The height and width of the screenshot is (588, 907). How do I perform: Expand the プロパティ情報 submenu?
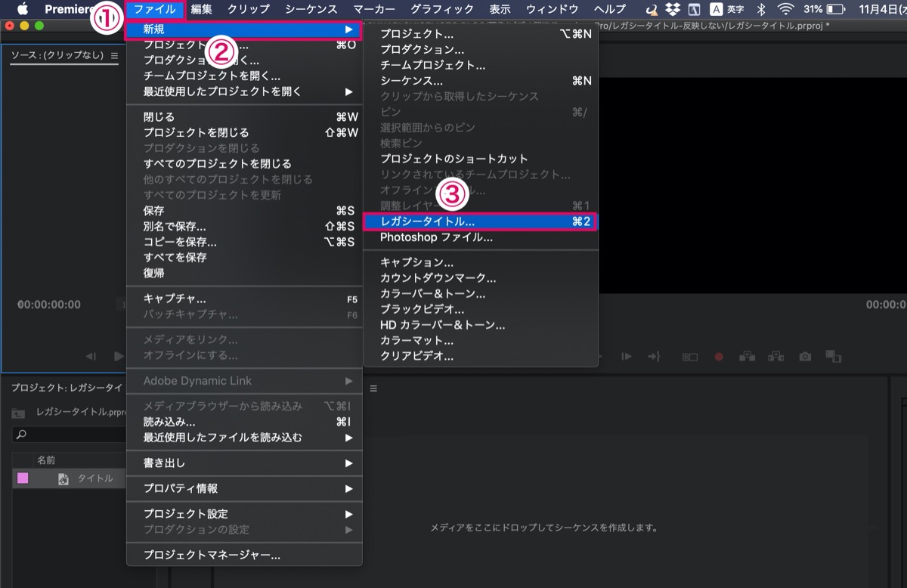pos(244,488)
